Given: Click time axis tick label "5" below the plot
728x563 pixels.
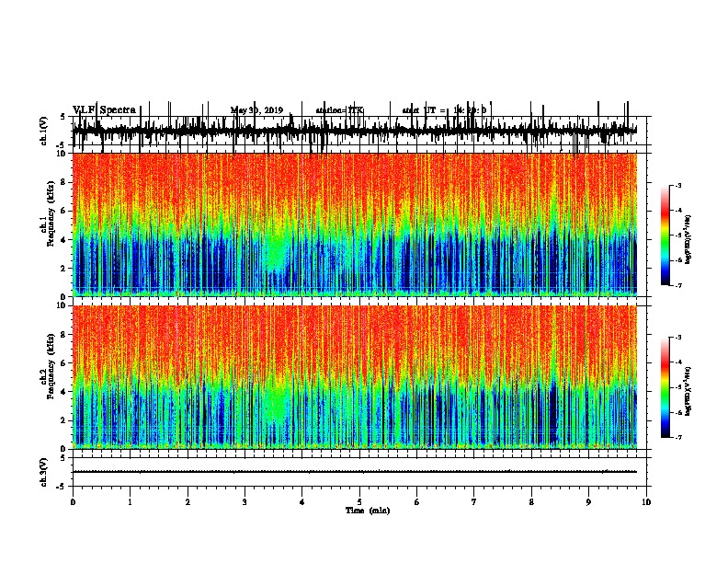Looking at the screenshot, I should (x=359, y=502).
